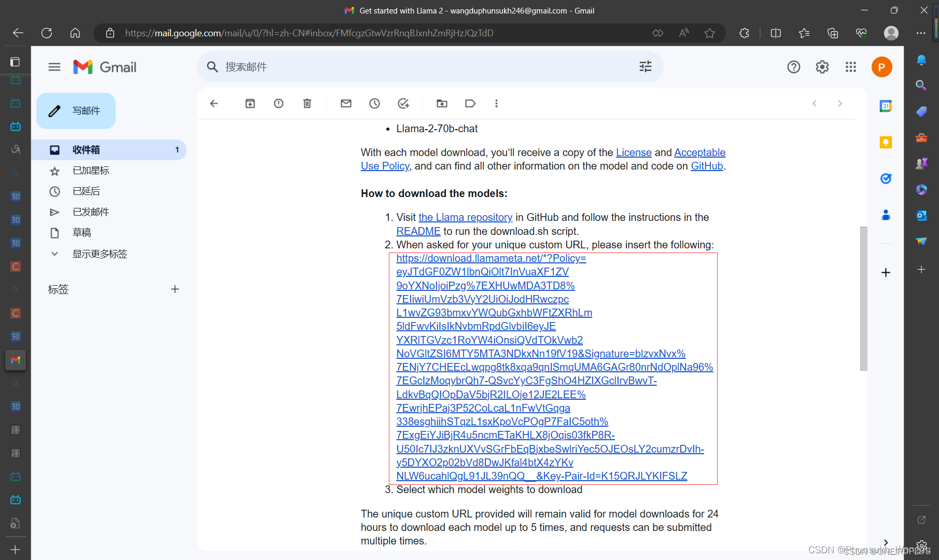This screenshot has width=939, height=560.
Task: Open Google Calendar side panel
Action: click(x=886, y=106)
